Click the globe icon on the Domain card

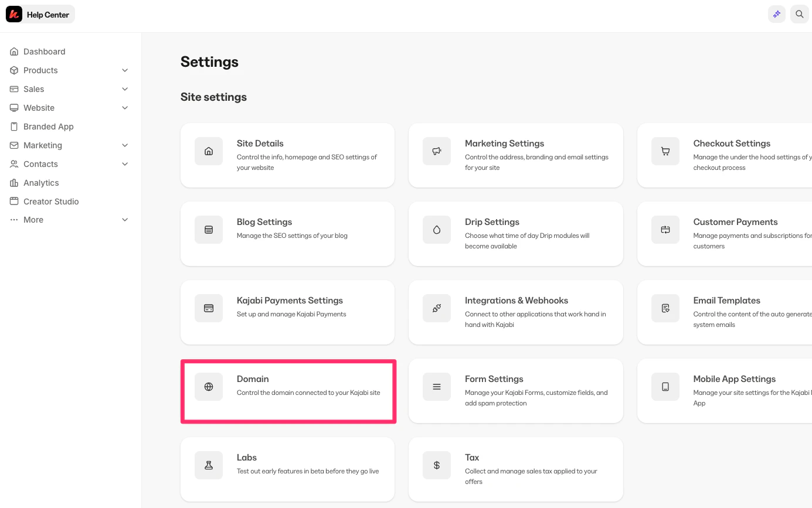coord(209,387)
